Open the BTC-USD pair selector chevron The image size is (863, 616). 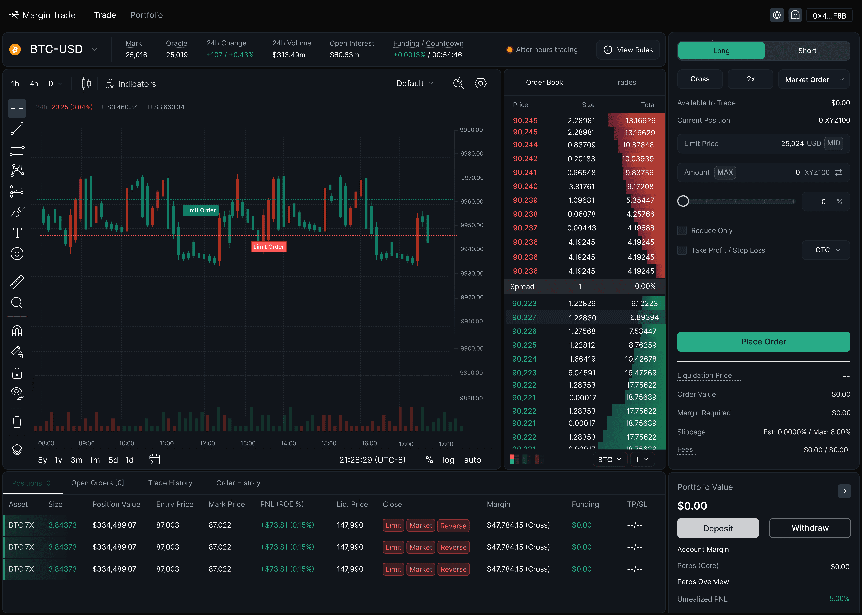tap(94, 49)
